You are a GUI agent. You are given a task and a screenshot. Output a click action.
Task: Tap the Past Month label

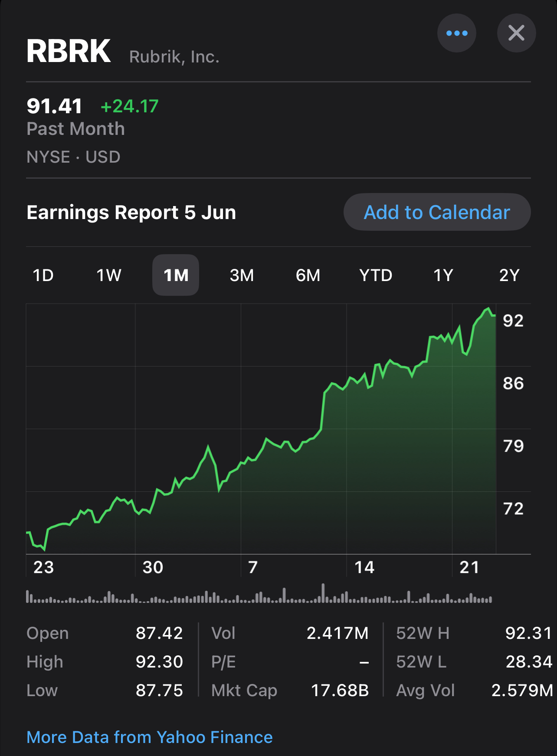pos(76,129)
